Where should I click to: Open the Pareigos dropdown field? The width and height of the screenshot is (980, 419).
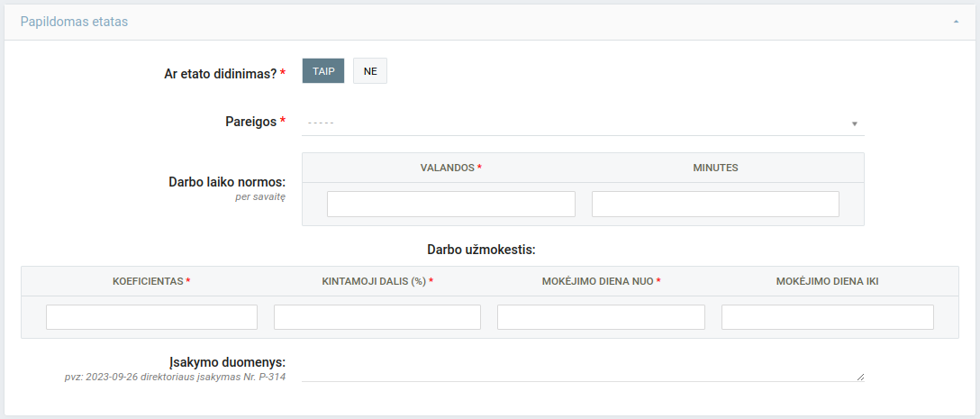(x=576, y=123)
